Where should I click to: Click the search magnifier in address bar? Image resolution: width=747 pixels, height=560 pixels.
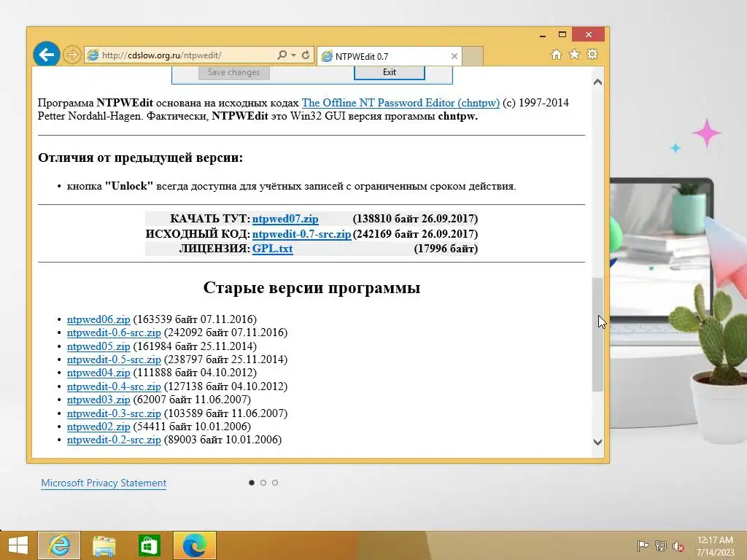click(282, 55)
